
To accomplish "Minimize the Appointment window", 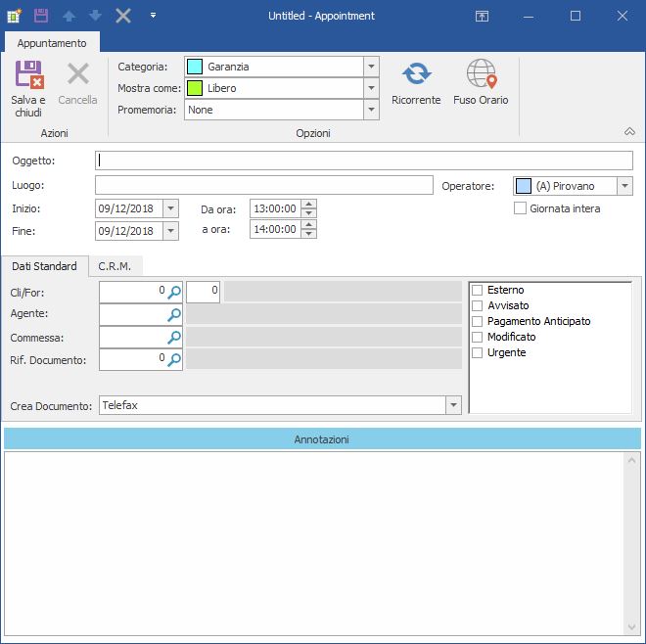I will 529,16.
